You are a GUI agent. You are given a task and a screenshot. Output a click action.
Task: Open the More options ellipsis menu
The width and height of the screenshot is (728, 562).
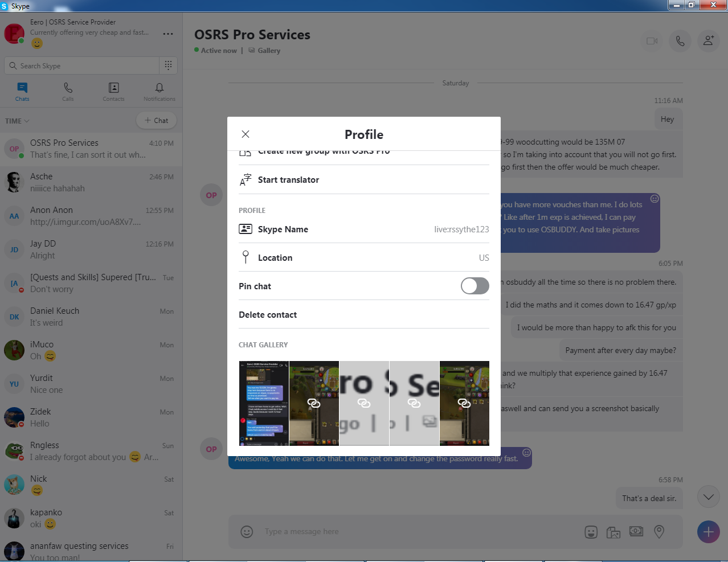(x=168, y=34)
